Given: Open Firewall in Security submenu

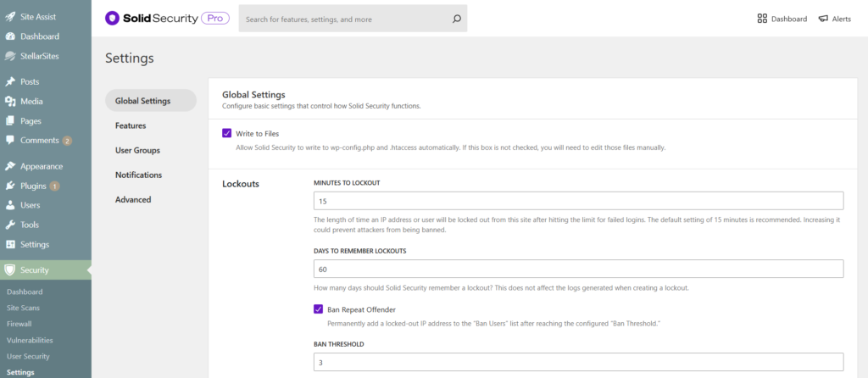Looking at the screenshot, I should [x=19, y=324].
